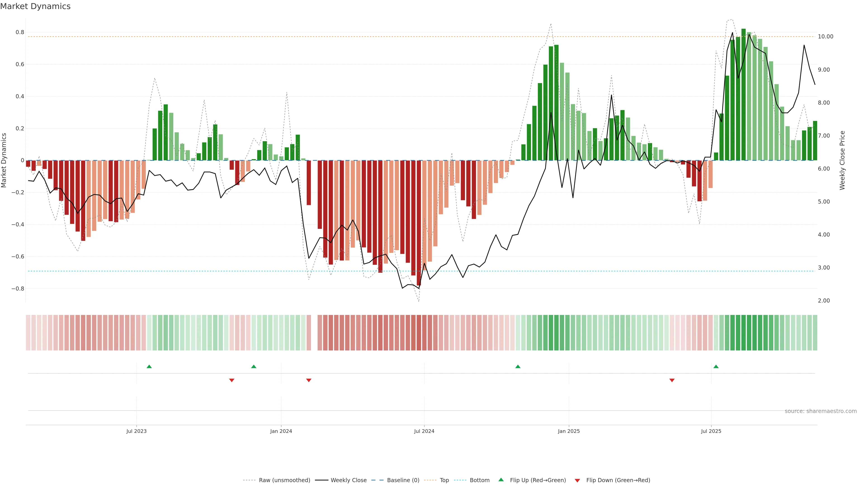Toggle the Weekly Close legend entry
The image size is (868, 488).
(348, 480)
